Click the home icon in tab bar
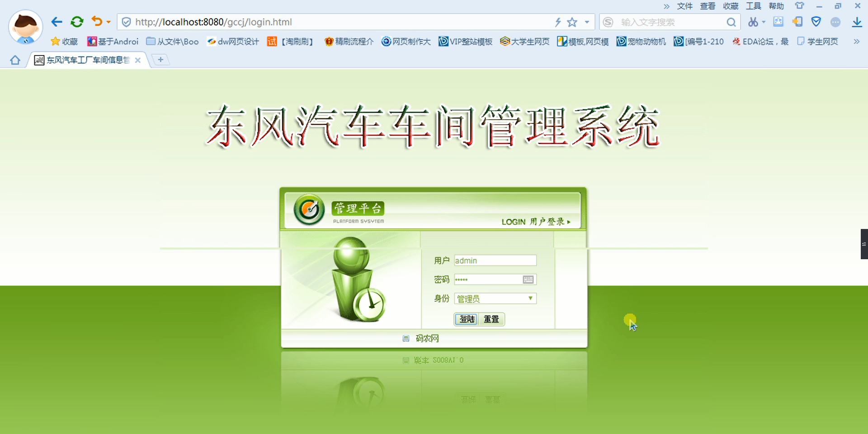This screenshot has width=868, height=434. (x=15, y=60)
